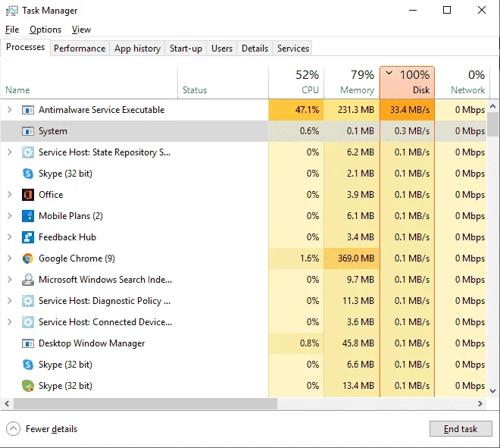Open the View menu
The image size is (500, 448).
(81, 30)
